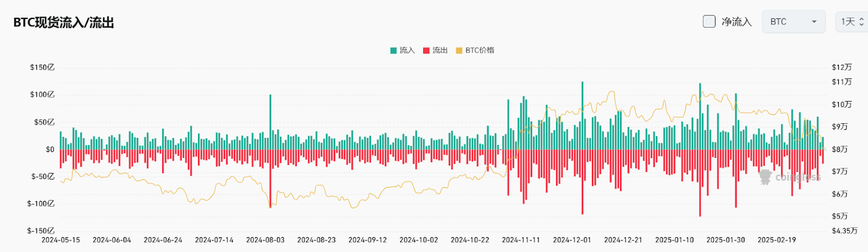Image resolution: width=868 pixels, height=252 pixels.
Task: Click the 2024-06-04 date axis label
Action: (x=112, y=240)
